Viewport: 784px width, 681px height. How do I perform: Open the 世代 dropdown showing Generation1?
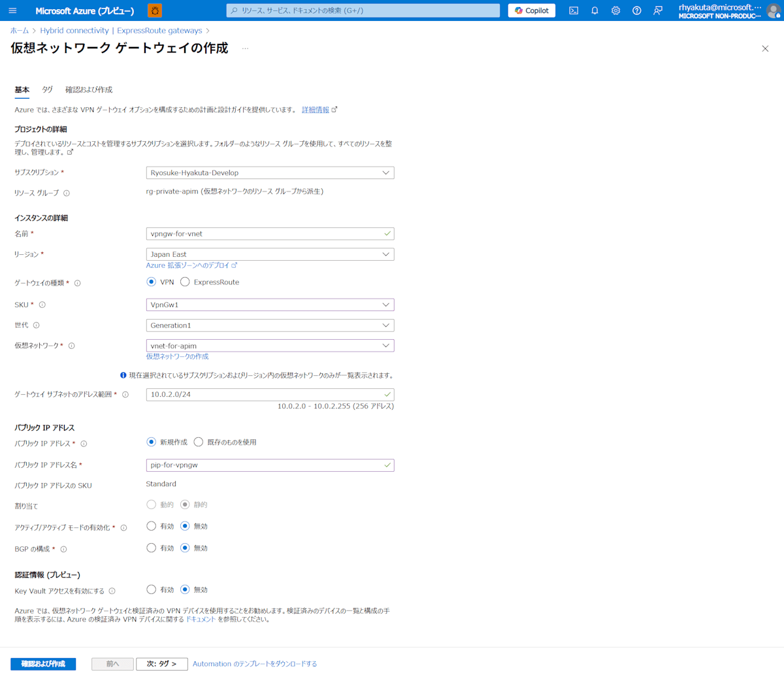270,325
